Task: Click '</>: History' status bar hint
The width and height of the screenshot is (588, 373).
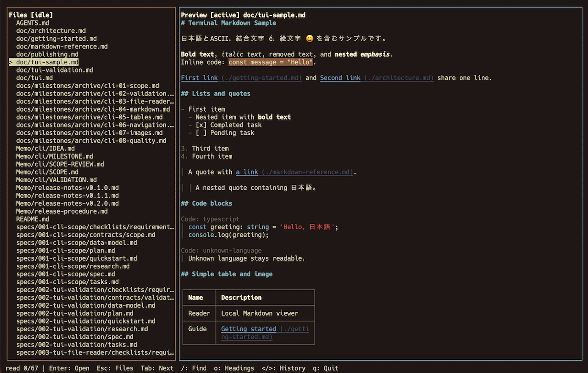Action: click(283, 368)
